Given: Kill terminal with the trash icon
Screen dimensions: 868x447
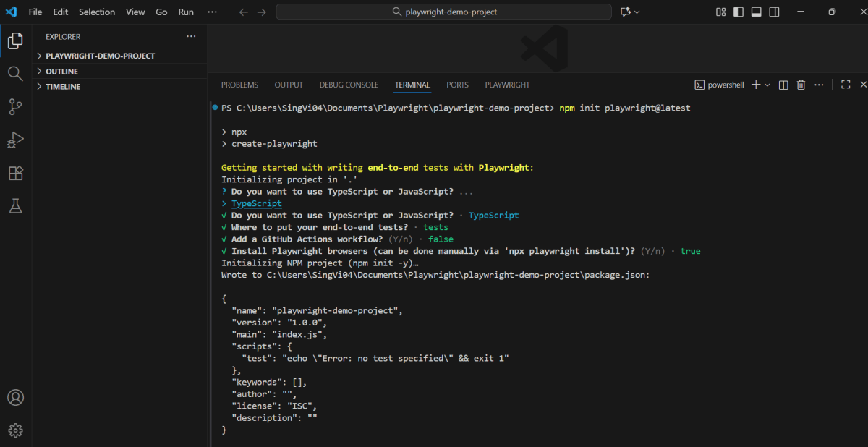Looking at the screenshot, I should 801,85.
